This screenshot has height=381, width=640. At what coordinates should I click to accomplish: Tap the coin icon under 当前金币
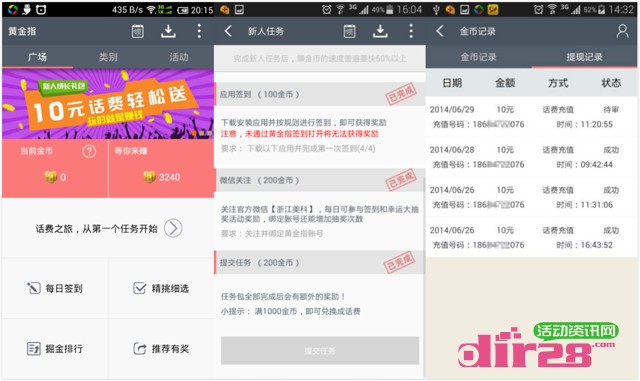(x=50, y=177)
